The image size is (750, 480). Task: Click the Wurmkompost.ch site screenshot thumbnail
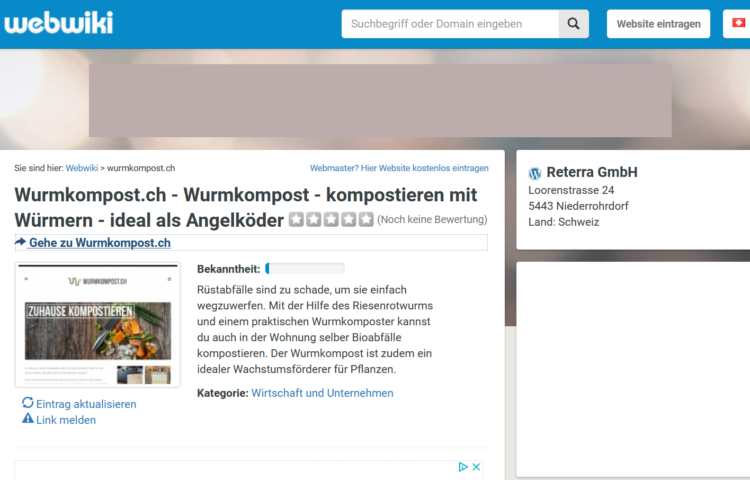(98, 324)
